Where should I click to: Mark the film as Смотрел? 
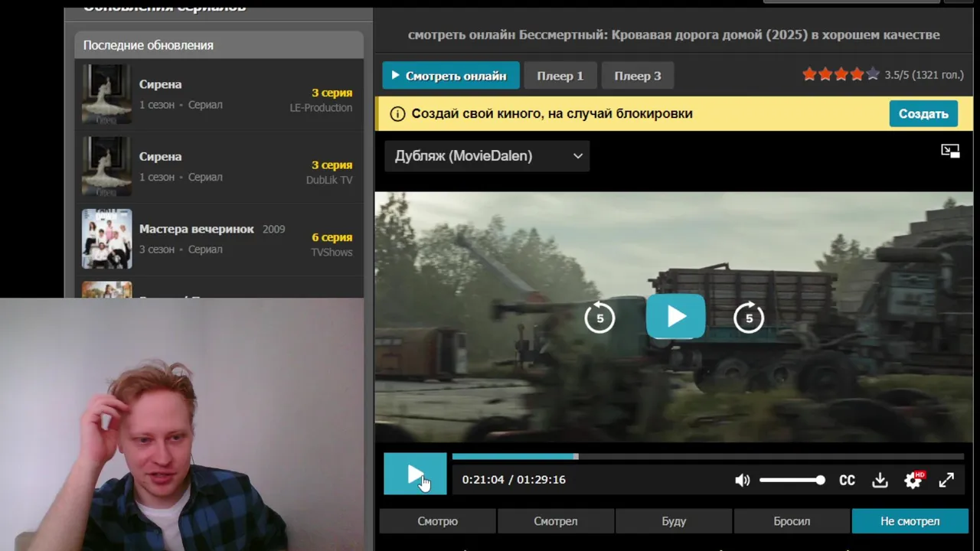click(x=556, y=521)
